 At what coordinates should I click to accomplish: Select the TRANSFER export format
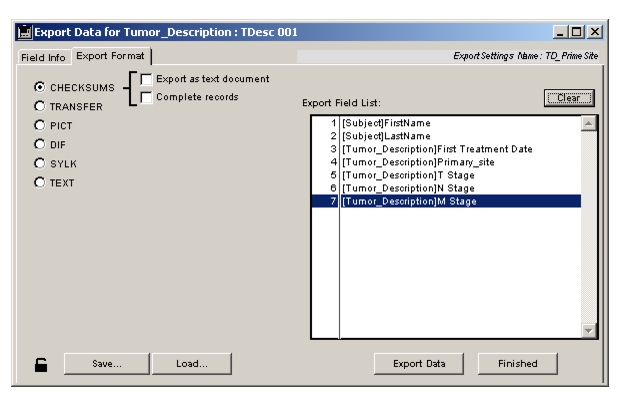pos(39,105)
